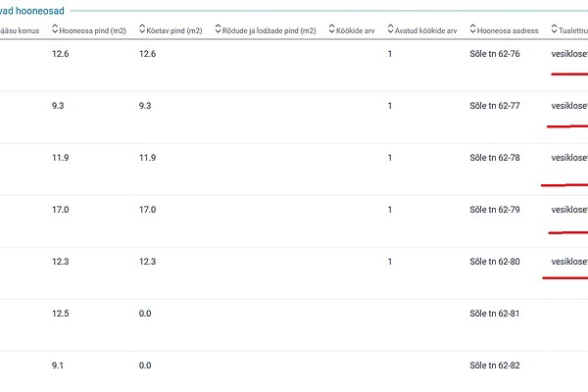Click vesiklosett in the Sõle tn 62-76 row
This screenshot has height=392, width=588.
569,54
